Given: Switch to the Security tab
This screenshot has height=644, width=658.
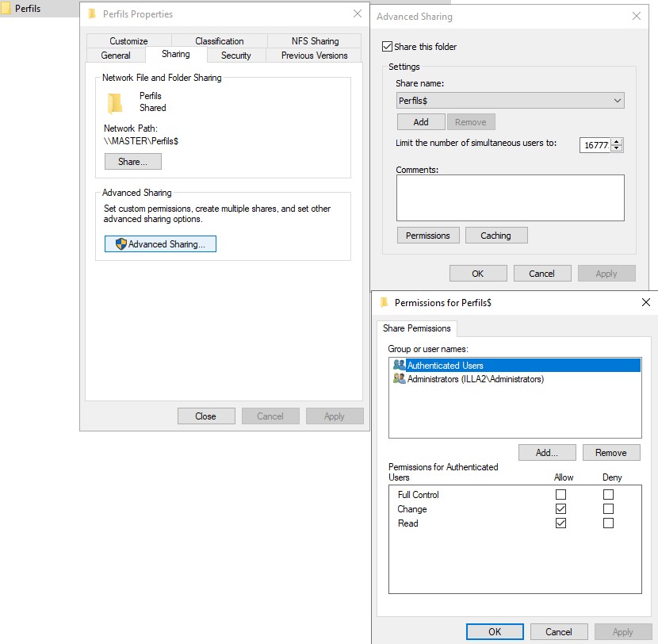Looking at the screenshot, I should (235, 56).
